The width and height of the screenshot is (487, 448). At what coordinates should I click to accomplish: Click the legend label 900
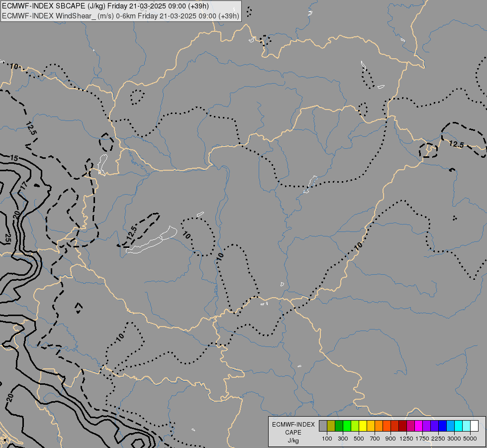(x=390, y=439)
